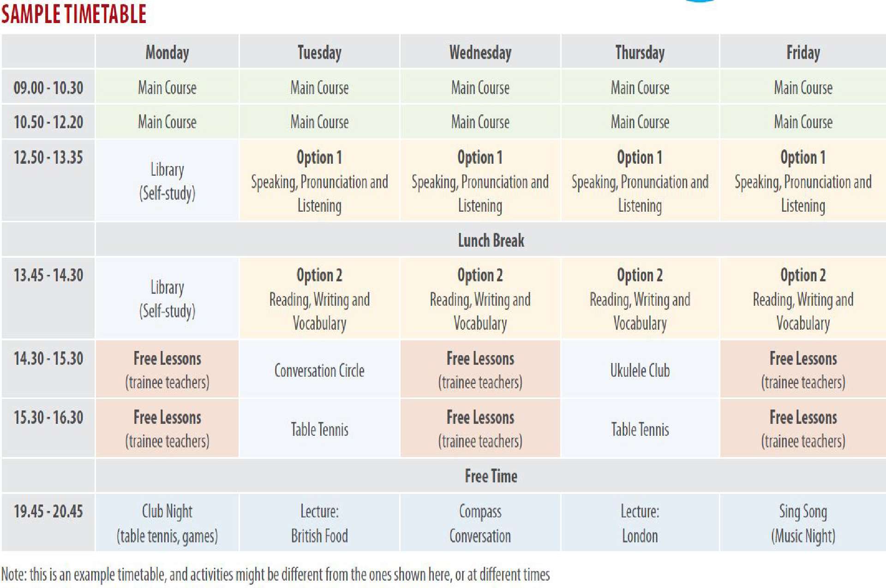Select Wednesday's Compass Conversation cell
The width and height of the screenshot is (886, 588).
pyautogui.click(x=480, y=523)
